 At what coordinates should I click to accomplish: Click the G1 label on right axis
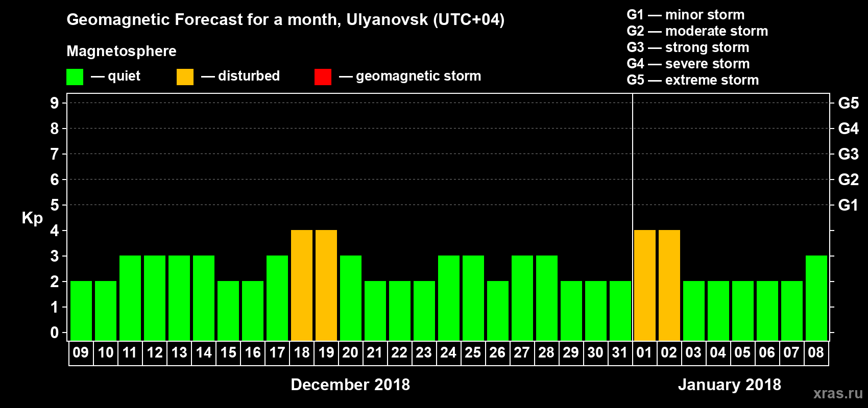[x=849, y=205]
